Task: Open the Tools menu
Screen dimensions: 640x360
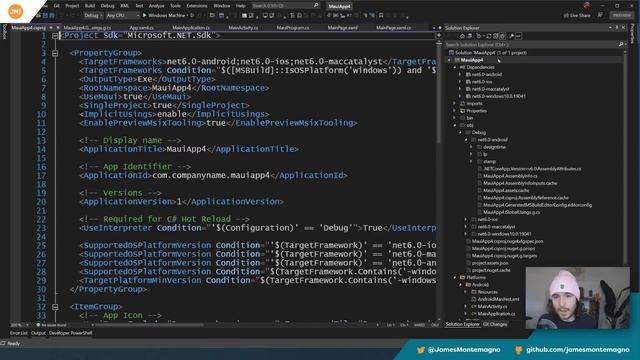Action: click(175, 6)
